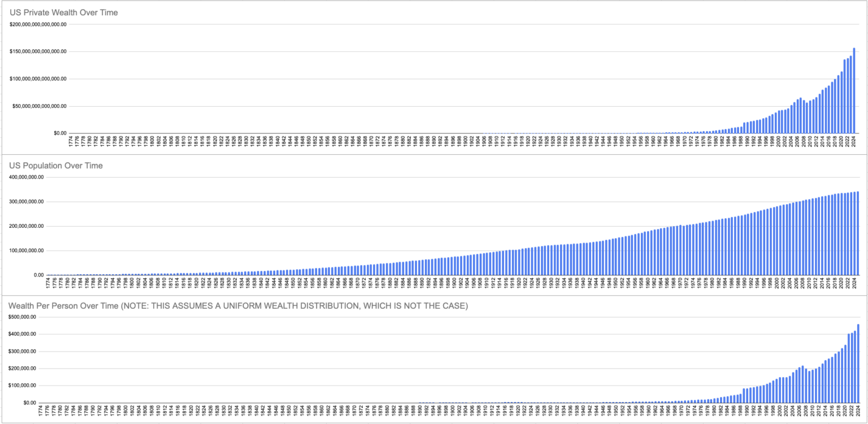Select the 300,000,000.00 population axis label
868x424 pixels.
coord(26,202)
